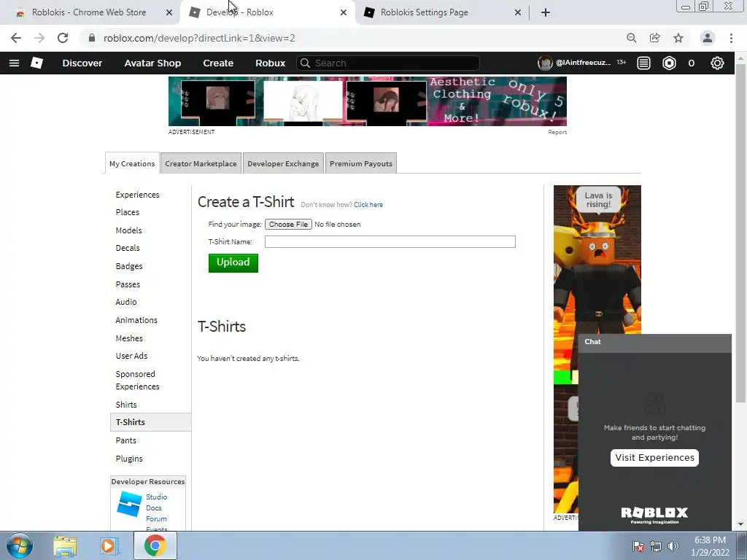Focus the T-Shirt Name field

click(x=390, y=242)
